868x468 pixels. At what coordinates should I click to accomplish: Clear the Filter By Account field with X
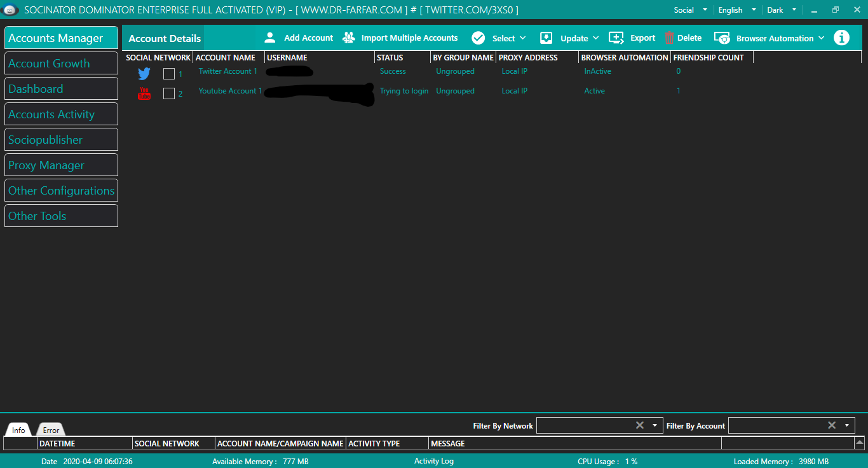pyautogui.click(x=832, y=425)
